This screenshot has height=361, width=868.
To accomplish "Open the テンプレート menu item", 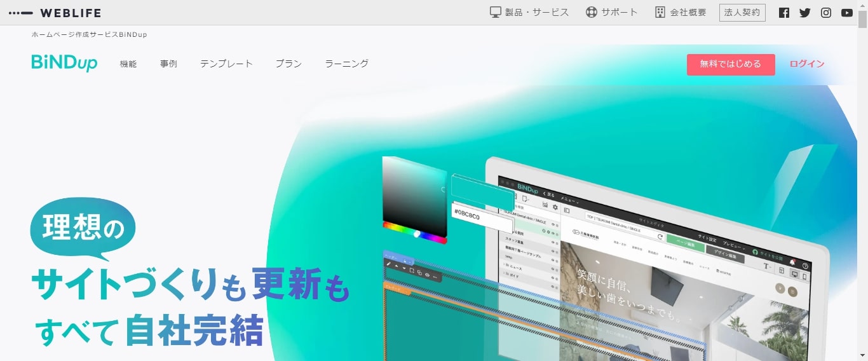I will tap(226, 64).
